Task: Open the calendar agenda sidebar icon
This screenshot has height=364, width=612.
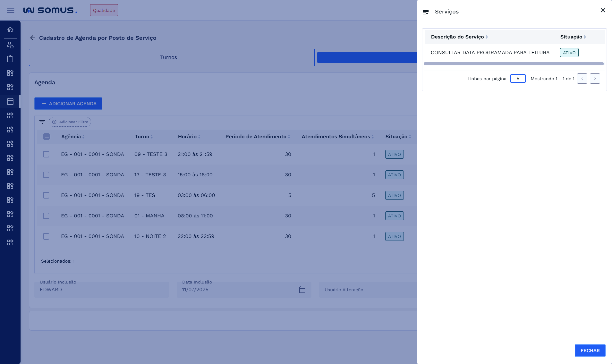Action: tap(10, 101)
